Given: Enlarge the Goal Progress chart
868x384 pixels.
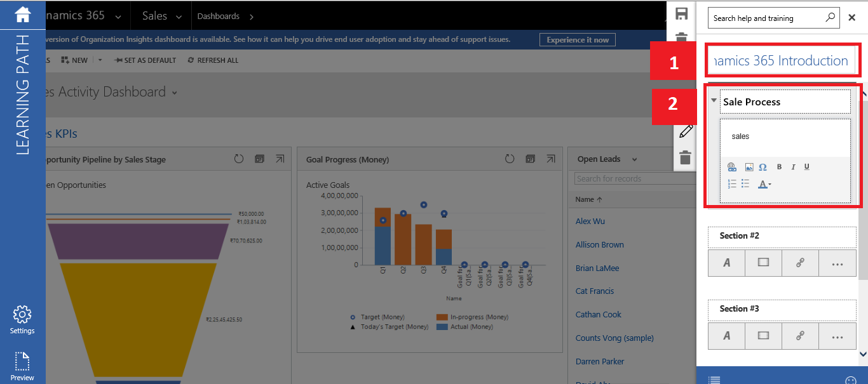Looking at the screenshot, I should point(550,159).
